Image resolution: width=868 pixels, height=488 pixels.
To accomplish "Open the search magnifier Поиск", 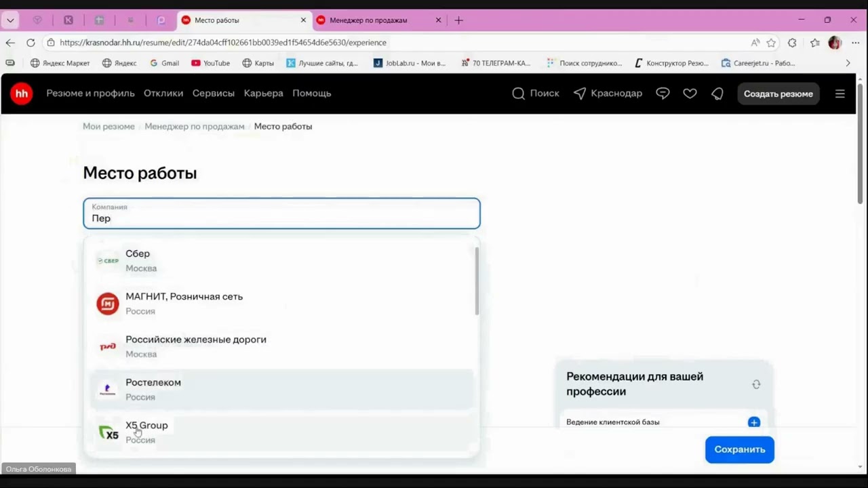I will click(x=536, y=94).
